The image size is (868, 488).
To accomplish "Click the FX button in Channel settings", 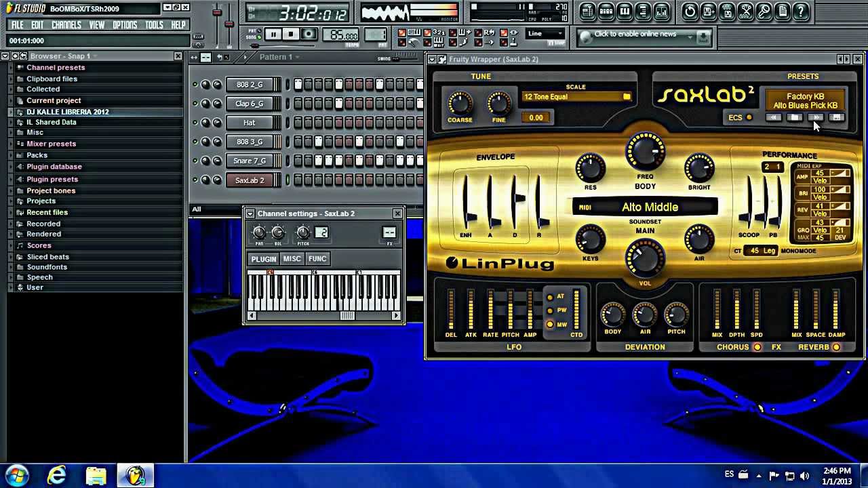I will coord(389,233).
